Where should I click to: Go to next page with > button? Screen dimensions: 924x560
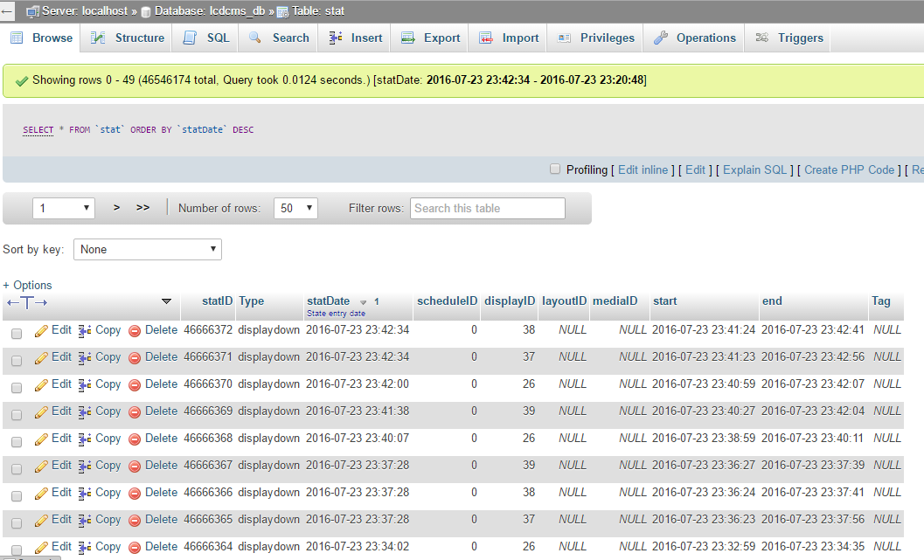coord(116,207)
